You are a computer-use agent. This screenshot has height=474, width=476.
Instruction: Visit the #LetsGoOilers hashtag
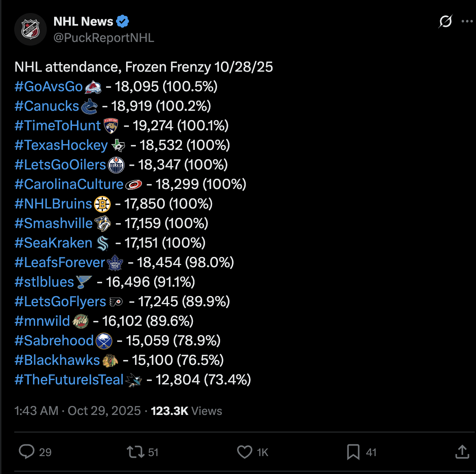pos(60,165)
